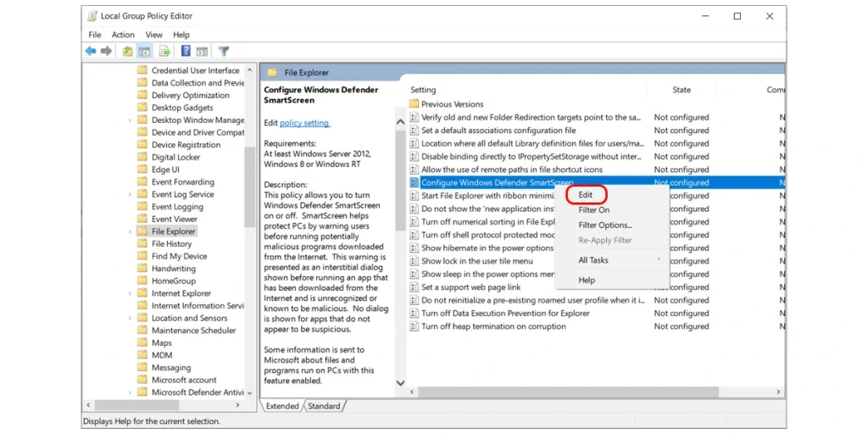Click the policy icon beside Show lock in user tile menu

click(x=414, y=261)
